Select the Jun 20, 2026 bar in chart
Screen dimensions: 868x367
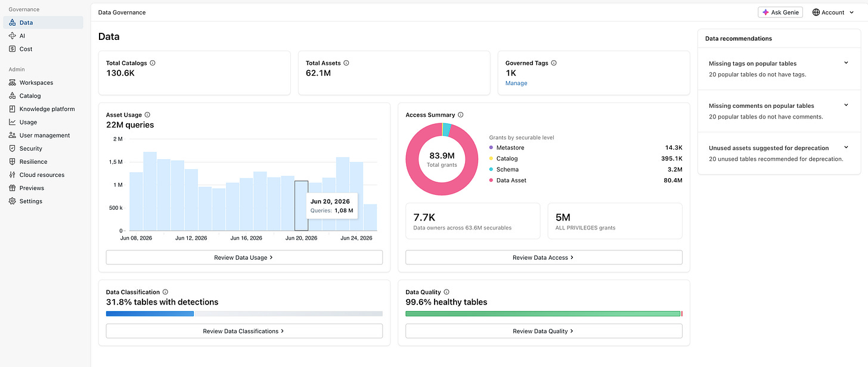[302, 206]
